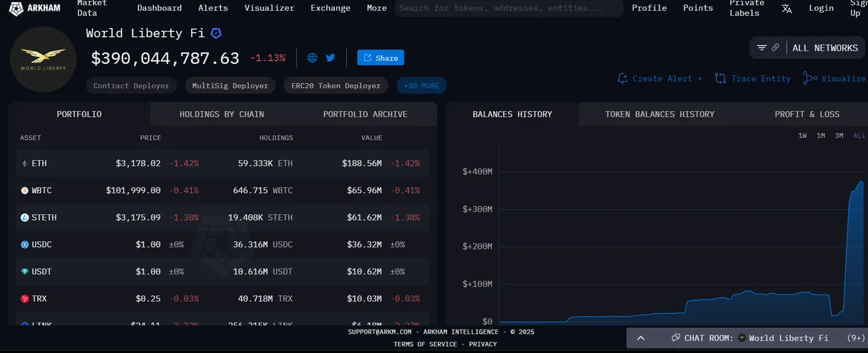868x353 pixels.
Task: Click the verified badge next to World Liberty Fi
Action: [216, 33]
